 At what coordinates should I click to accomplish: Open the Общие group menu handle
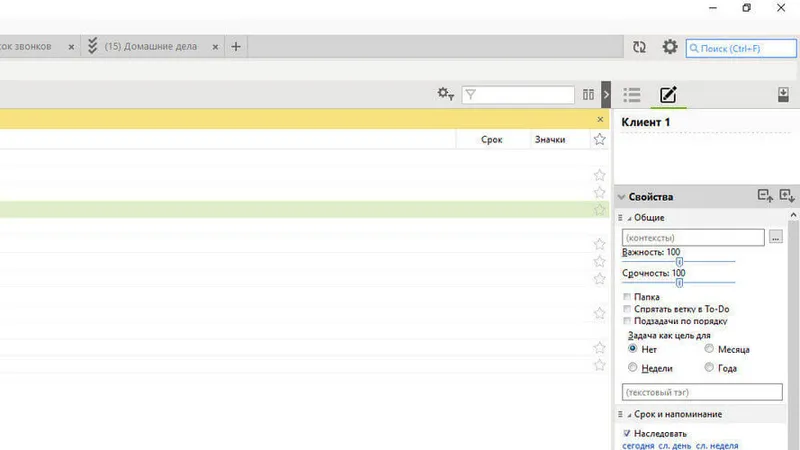pos(620,218)
